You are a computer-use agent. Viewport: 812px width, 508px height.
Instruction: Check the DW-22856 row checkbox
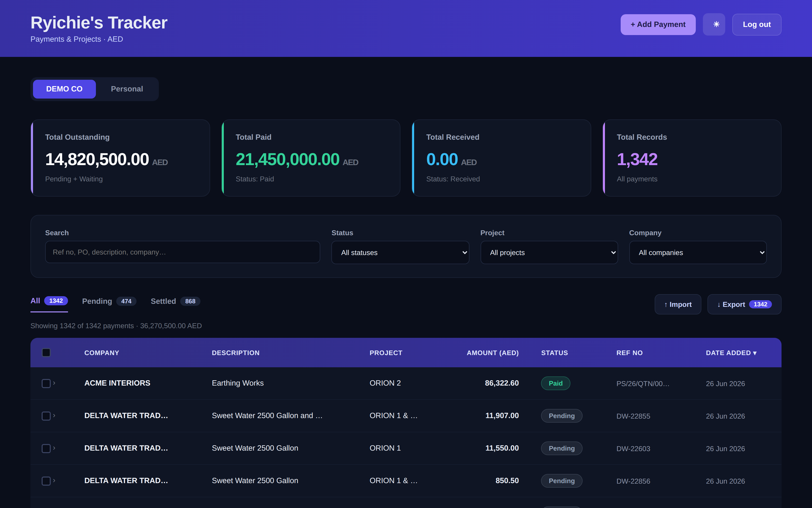click(x=46, y=481)
